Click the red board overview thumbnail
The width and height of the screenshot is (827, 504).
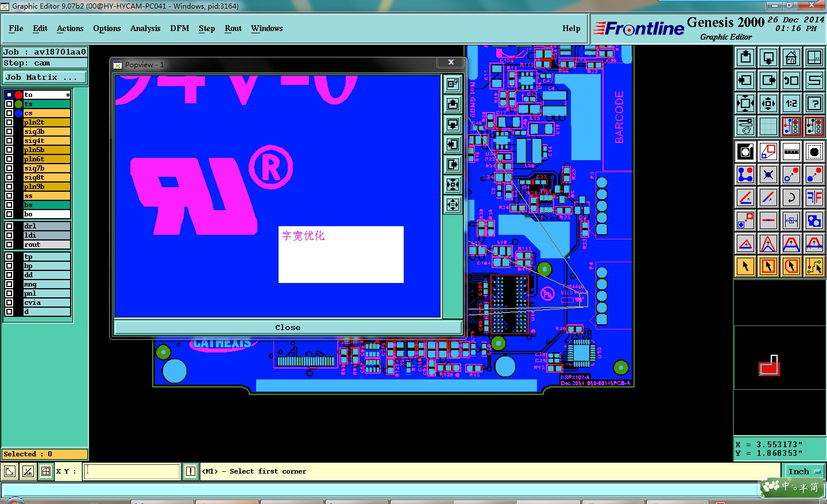769,366
